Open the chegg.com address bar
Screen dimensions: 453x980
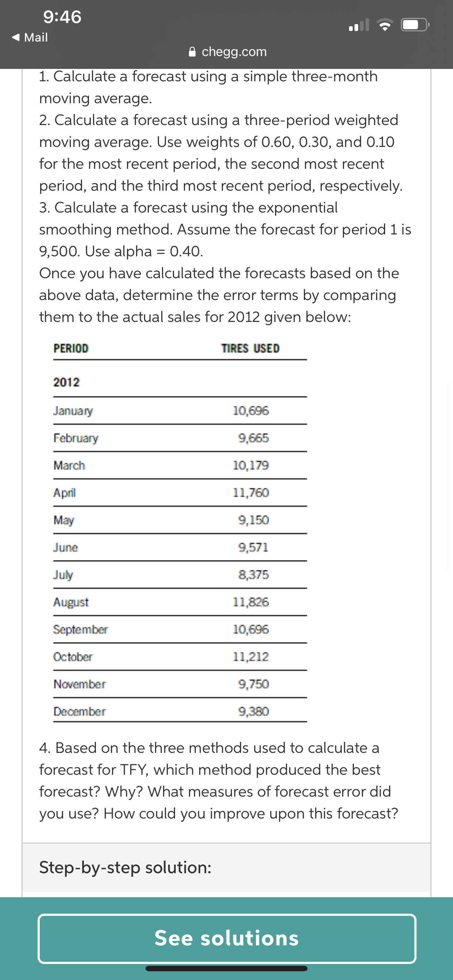coord(228,51)
